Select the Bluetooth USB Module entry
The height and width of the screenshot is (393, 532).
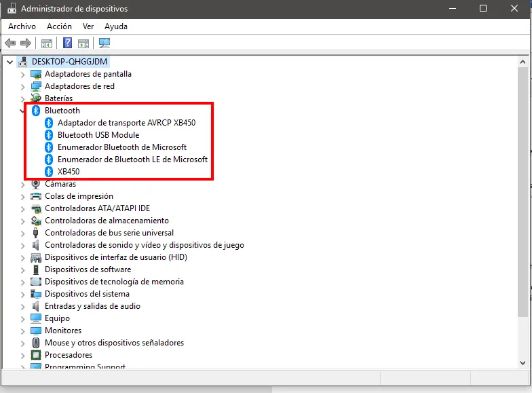tap(98, 135)
